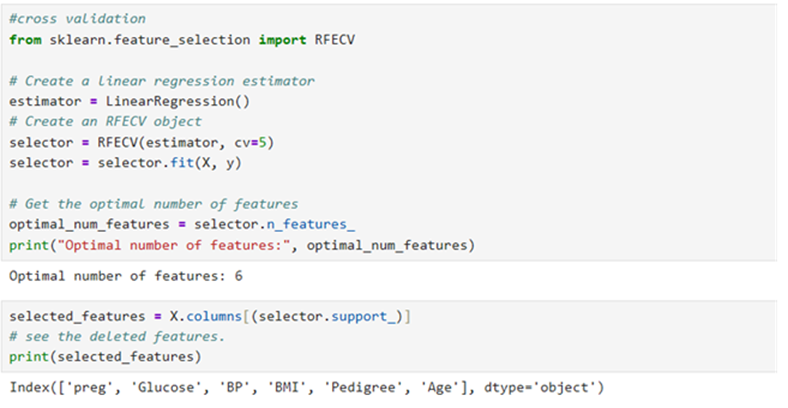Click the 'fit' method in selector.fit(X, y)
This screenshot has width=788, height=408.
click(x=163, y=162)
